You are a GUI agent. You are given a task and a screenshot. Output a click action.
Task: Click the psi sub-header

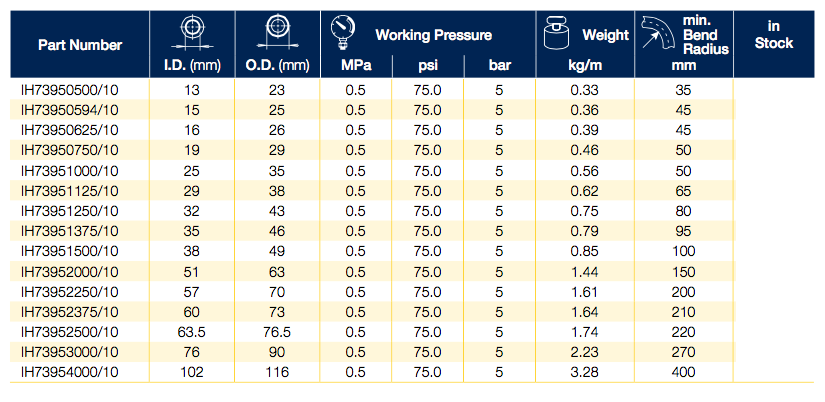[428, 67]
